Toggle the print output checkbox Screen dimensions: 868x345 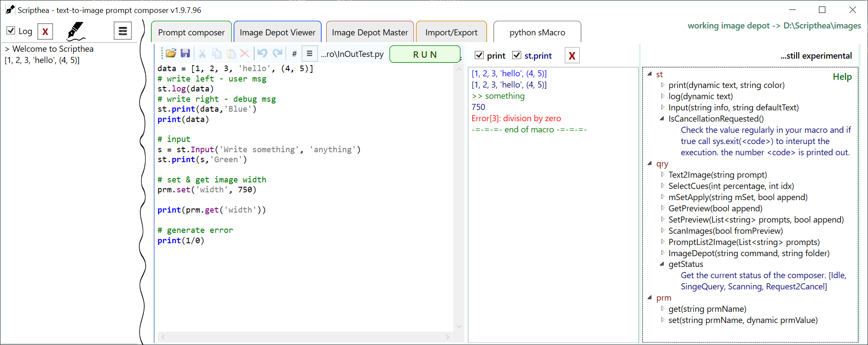pos(479,55)
